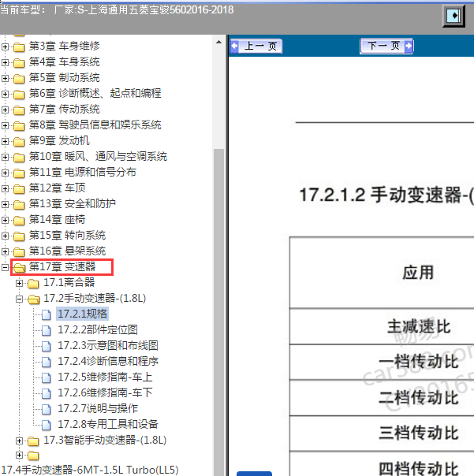This screenshot has width=474, height=476.
Task: Click the panel collapse arrow button at top right
Action: 453,16
